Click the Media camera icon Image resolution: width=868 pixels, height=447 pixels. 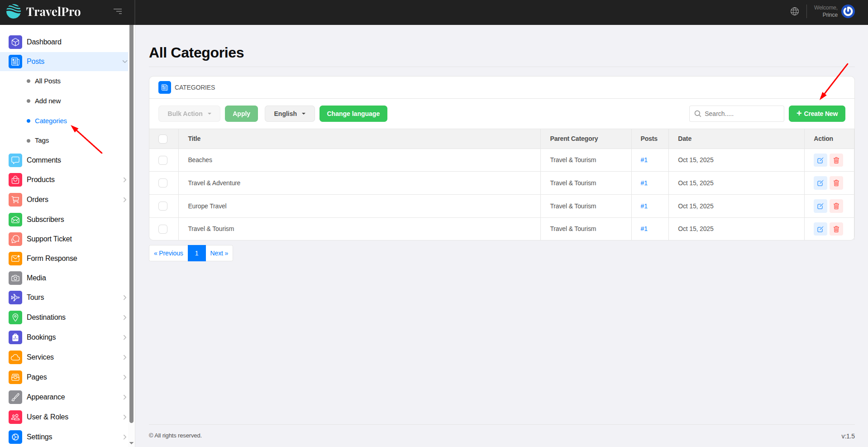(x=15, y=278)
